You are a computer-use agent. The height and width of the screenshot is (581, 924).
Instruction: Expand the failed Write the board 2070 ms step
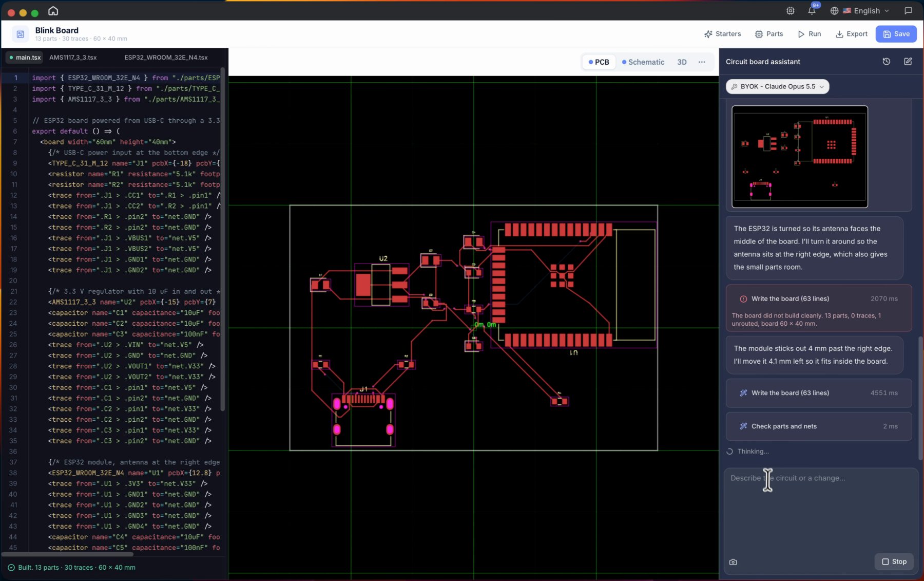pyautogui.click(x=819, y=308)
